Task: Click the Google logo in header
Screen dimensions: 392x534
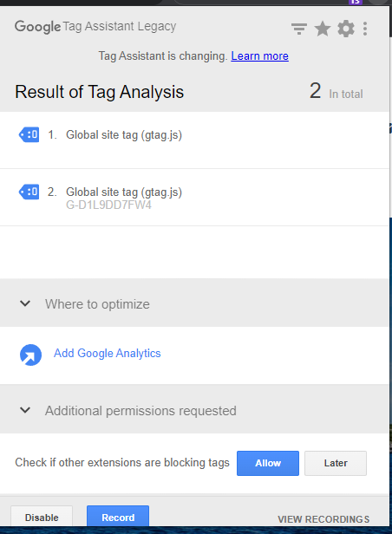Action: tap(37, 27)
